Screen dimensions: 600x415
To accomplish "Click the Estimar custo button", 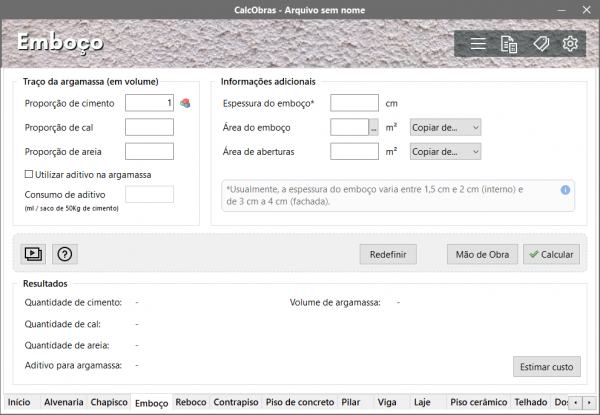I will (546, 367).
